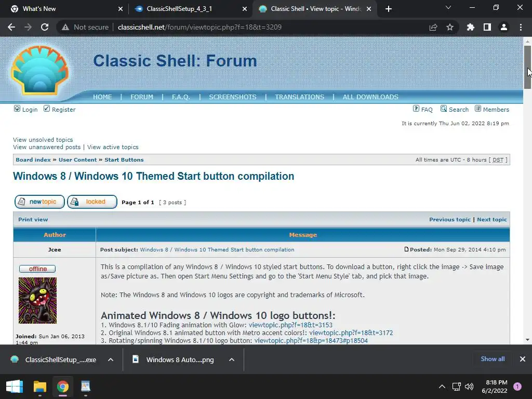This screenshot has width=532, height=399.
Task: Open View unsolved topics link
Action: (x=43, y=140)
